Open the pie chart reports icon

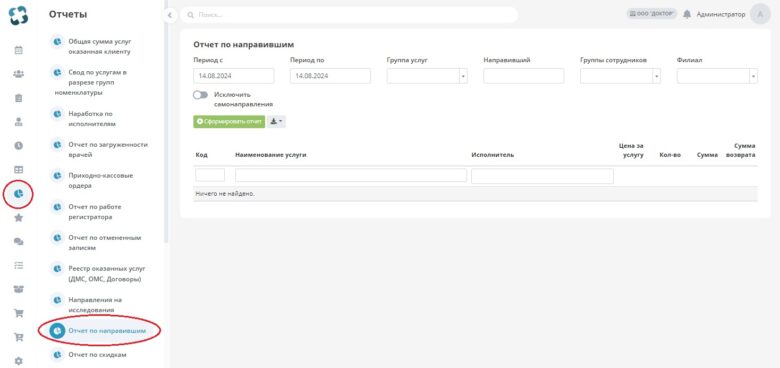tap(18, 193)
